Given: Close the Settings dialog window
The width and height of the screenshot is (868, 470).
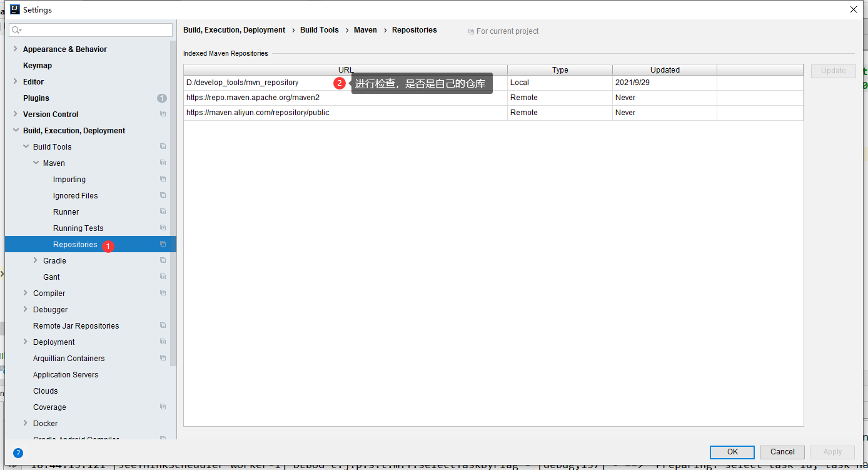Looking at the screenshot, I should pyautogui.click(x=854, y=9).
